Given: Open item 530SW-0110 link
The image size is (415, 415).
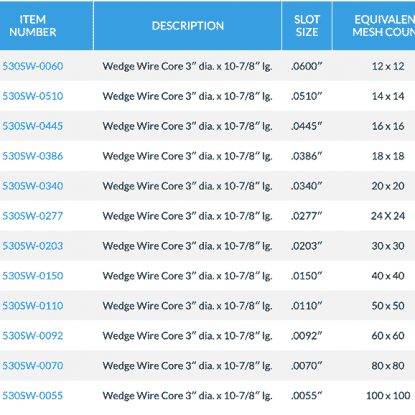Looking at the screenshot, I should (33, 306).
